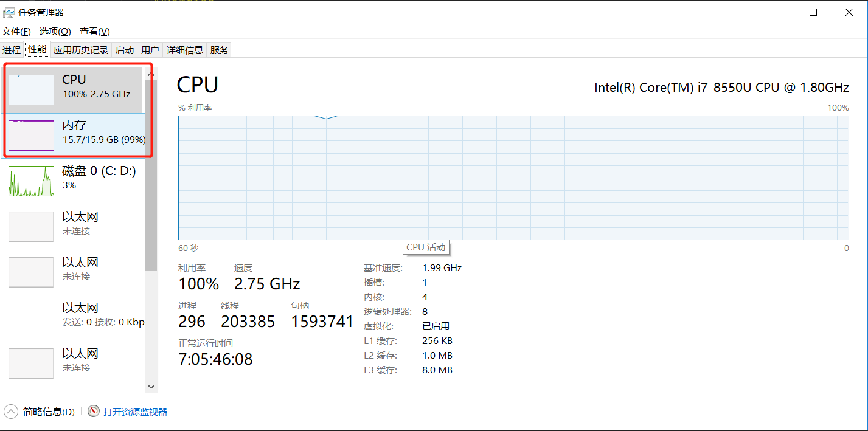
Task: Click the 内存 usage mini graph thumbnail
Action: point(31,135)
